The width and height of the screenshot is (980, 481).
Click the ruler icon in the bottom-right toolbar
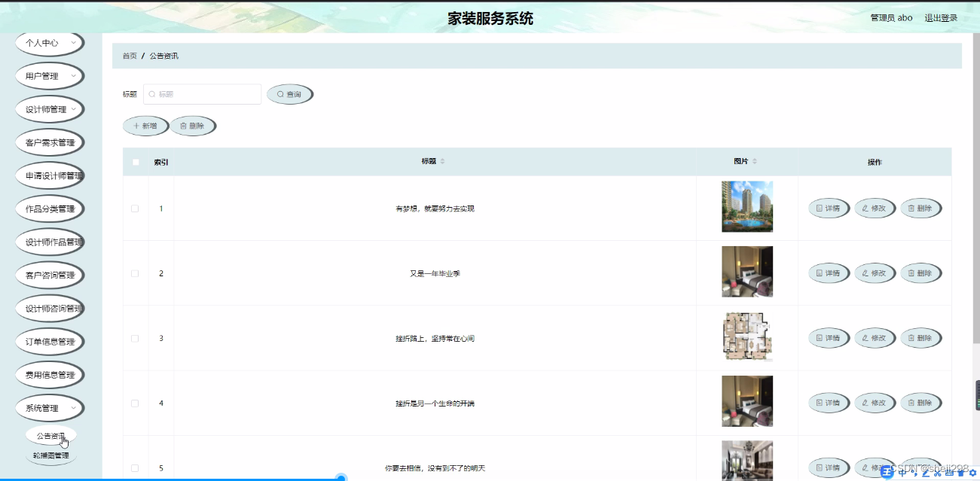[x=949, y=473]
